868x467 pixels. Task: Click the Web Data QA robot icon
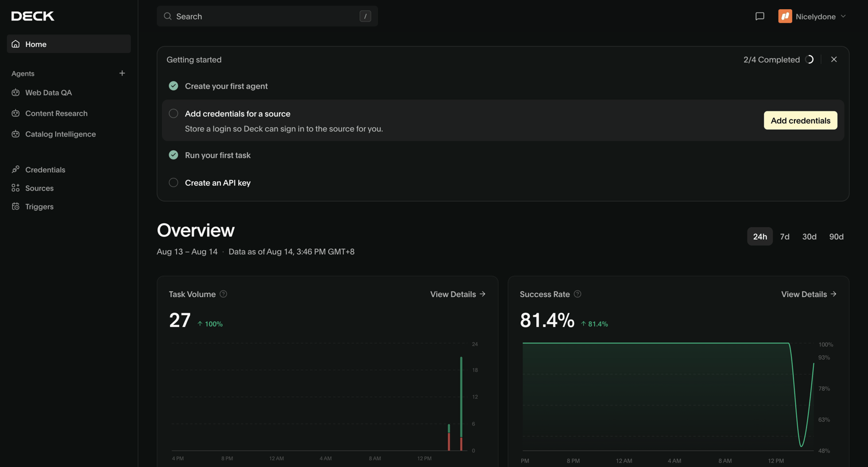click(x=15, y=92)
